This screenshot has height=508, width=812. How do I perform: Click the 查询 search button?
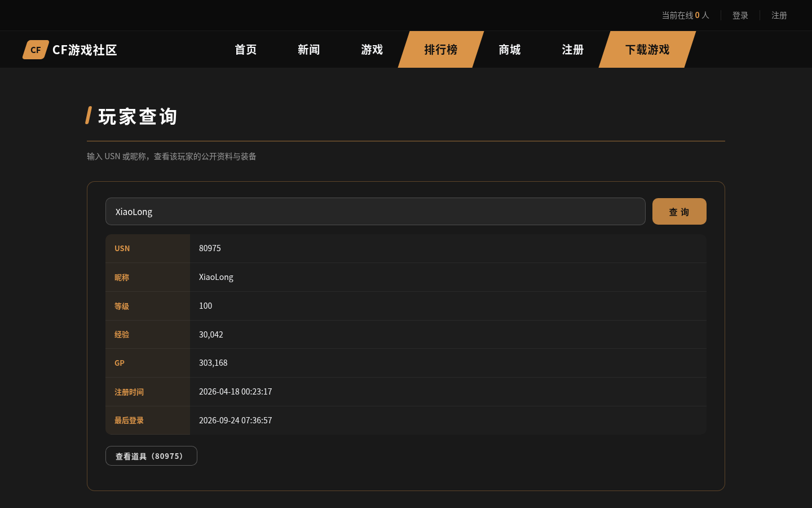click(679, 212)
